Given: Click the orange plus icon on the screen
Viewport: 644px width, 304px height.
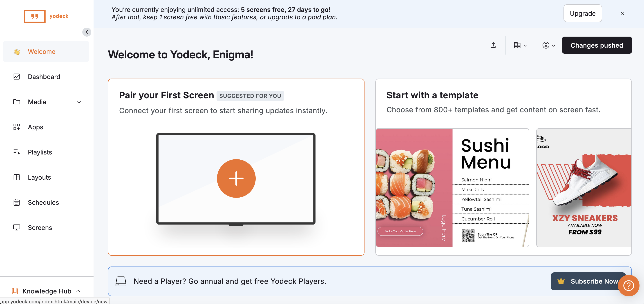Looking at the screenshot, I should coord(236,178).
